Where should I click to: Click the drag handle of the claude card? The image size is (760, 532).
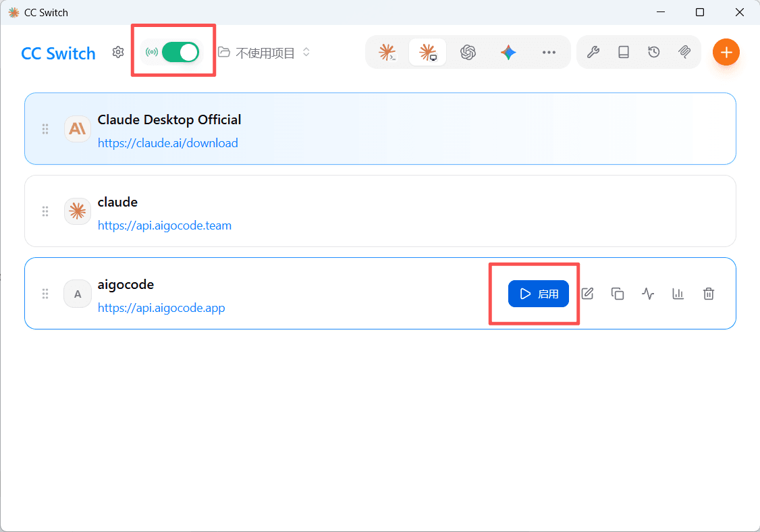click(45, 211)
